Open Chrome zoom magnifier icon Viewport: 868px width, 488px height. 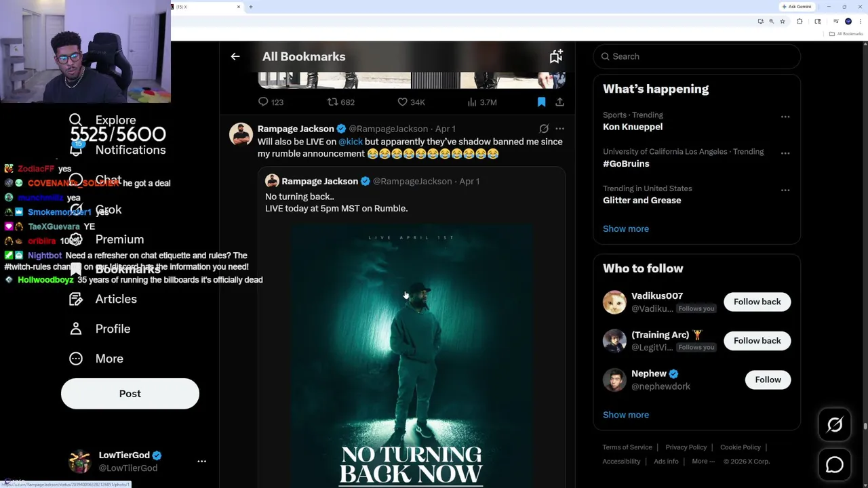(771, 21)
